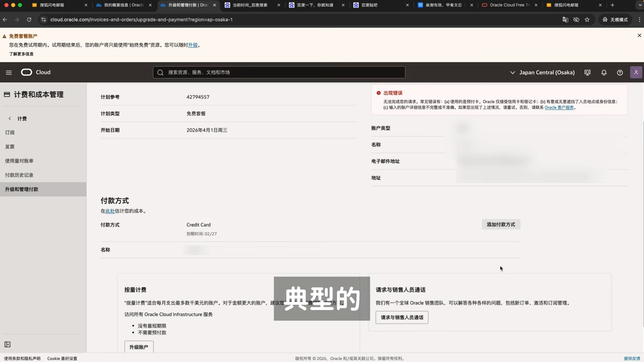Reload the page
The image size is (644, 362).
pos(29,20)
